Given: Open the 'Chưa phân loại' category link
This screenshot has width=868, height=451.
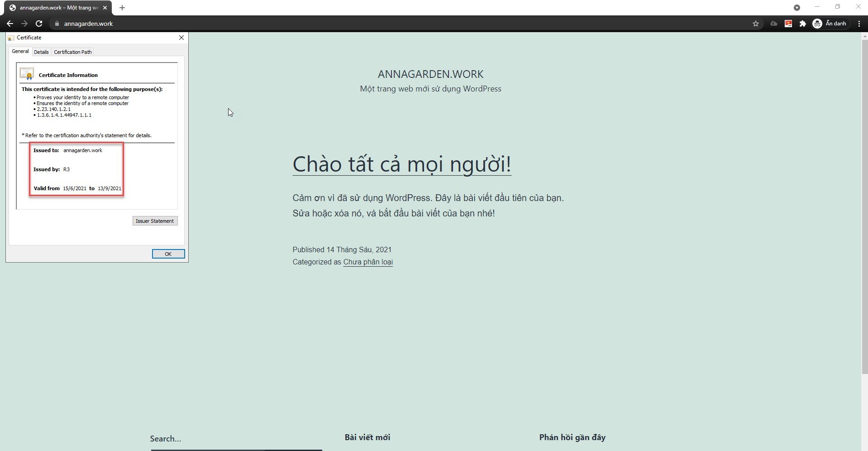Looking at the screenshot, I should 367,262.
